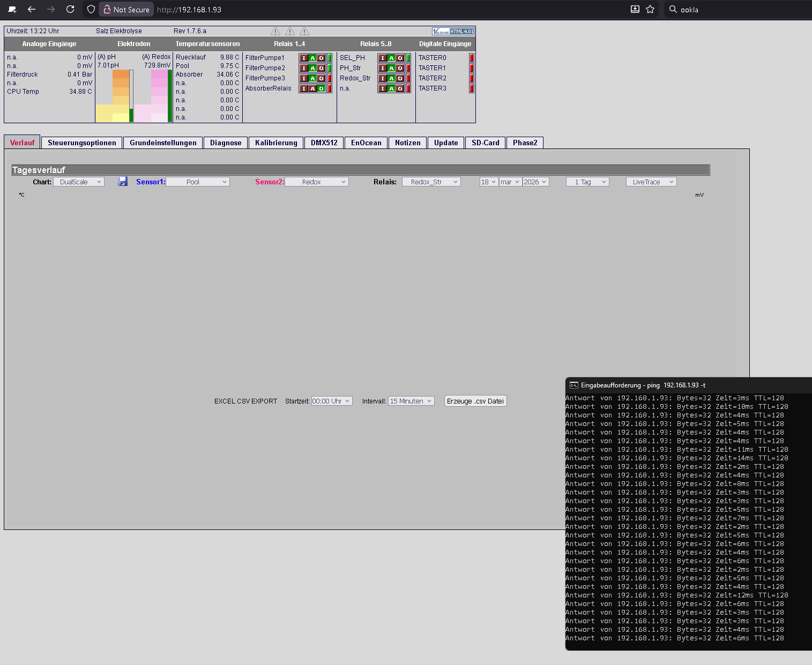Open the DMX512 tab
Screen dimensions: 812x665
coord(324,143)
